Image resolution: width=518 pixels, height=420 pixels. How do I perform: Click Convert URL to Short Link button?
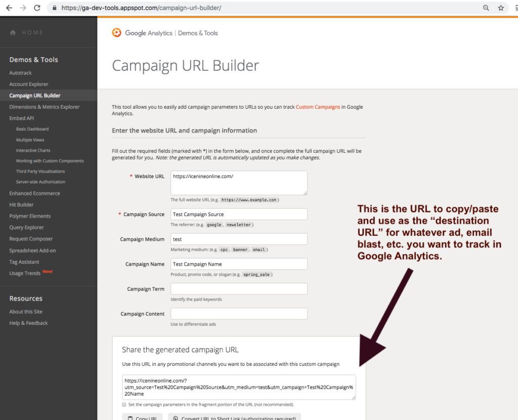click(x=235, y=417)
